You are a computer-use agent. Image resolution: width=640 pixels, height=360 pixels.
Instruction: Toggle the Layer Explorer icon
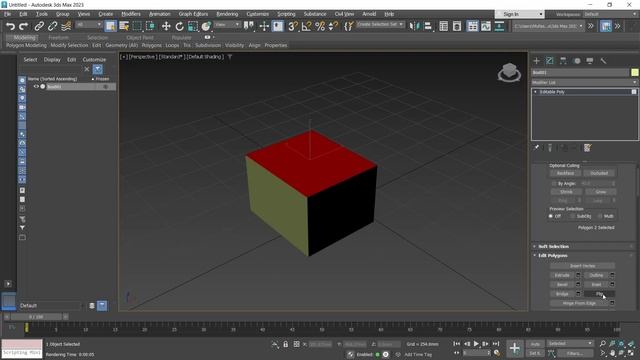457,26
